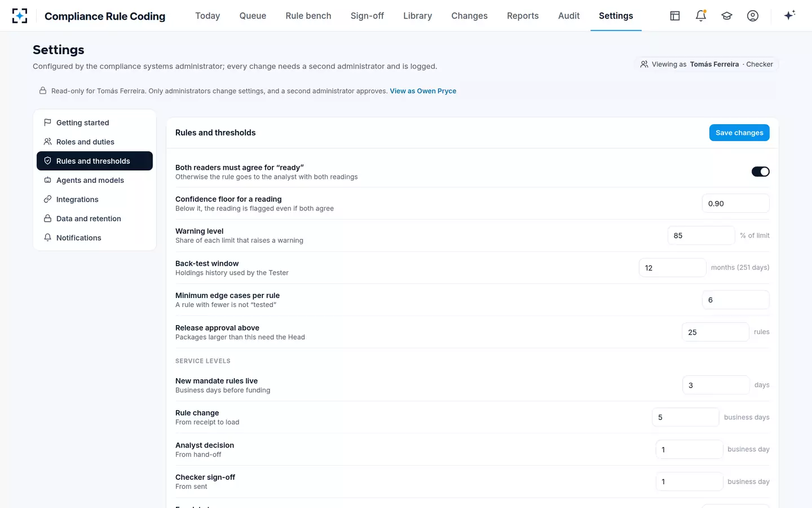Open the Changes tab
This screenshot has height=508, width=812.
click(x=469, y=16)
